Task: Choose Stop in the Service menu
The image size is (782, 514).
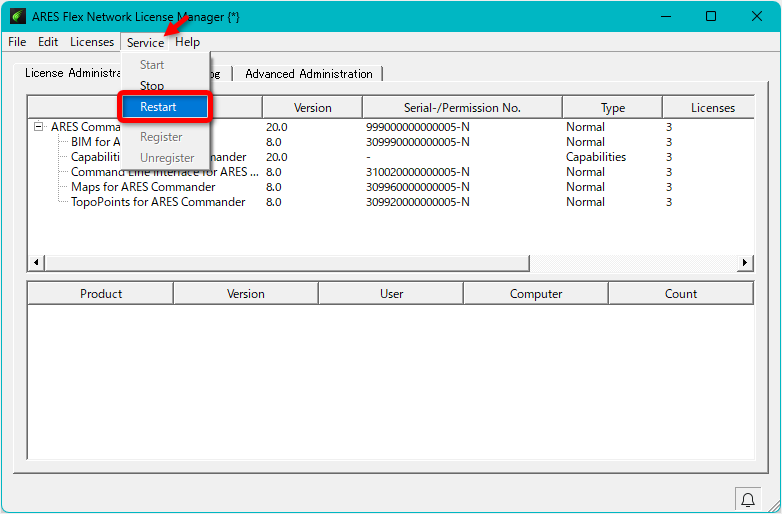Action: tap(165, 86)
